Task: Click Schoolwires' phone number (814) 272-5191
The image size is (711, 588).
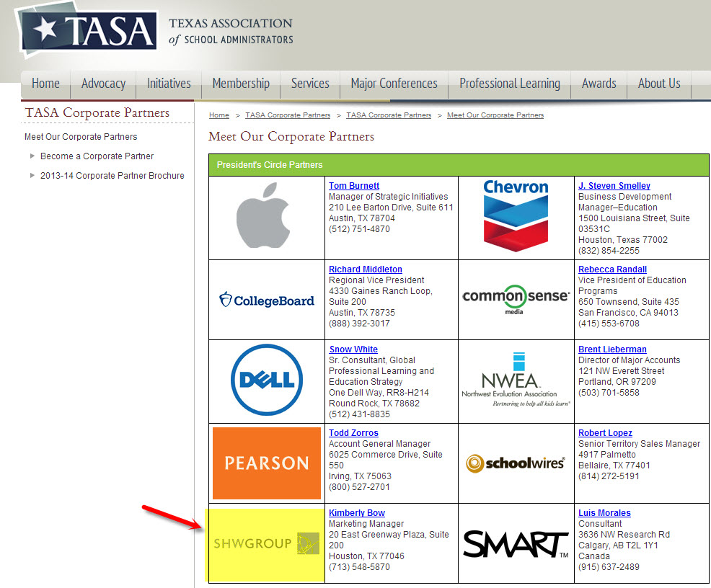Action: pyautogui.click(x=609, y=476)
